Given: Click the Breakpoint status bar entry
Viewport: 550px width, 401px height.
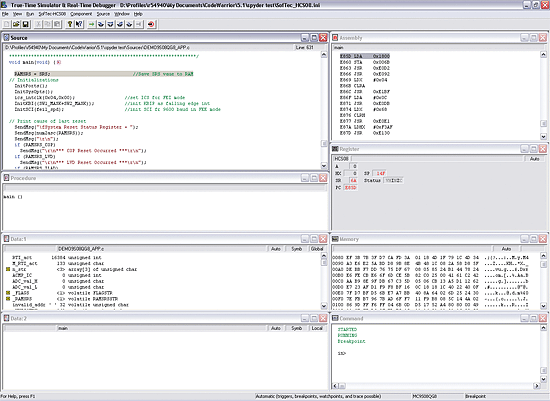Looking at the screenshot, I should [x=475, y=396].
